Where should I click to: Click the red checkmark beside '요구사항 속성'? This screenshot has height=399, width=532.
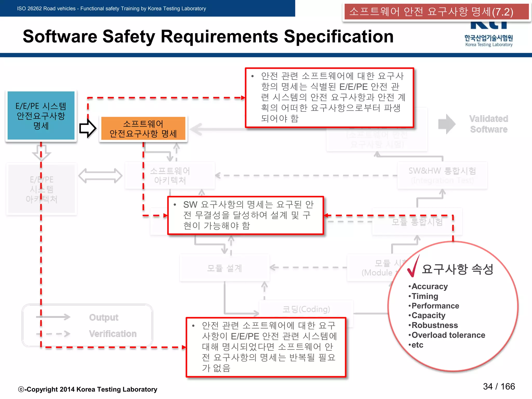414,266
